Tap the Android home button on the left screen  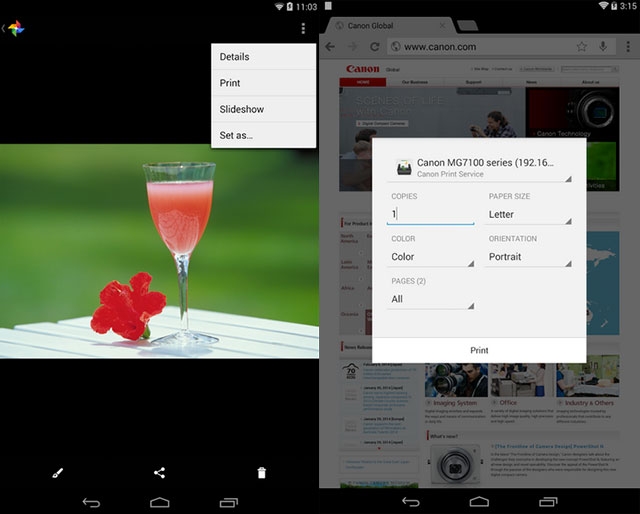pyautogui.click(x=160, y=501)
